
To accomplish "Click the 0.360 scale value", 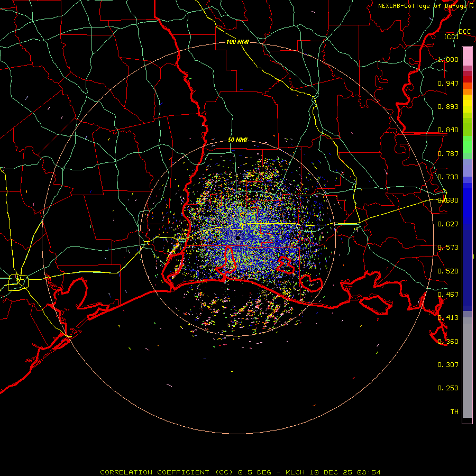I will pyautogui.click(x=448, y=342).
